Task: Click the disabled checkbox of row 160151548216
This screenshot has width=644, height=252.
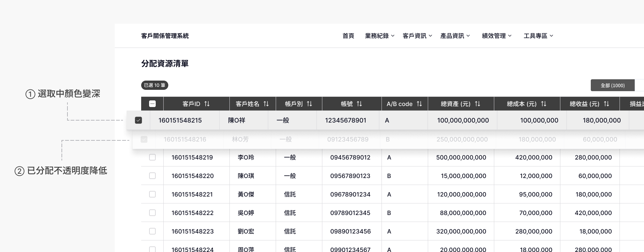Action: click(x=144, y=139)
